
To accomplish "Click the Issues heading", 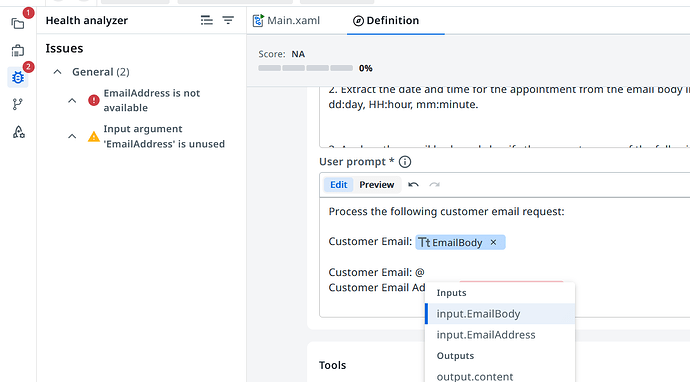I will (x=64, y=48).
